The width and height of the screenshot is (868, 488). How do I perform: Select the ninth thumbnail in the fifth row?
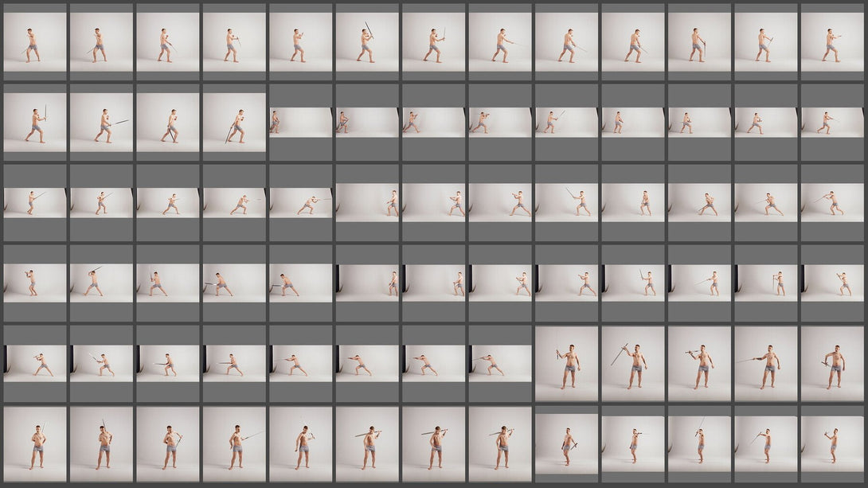[x=566, y=364]
